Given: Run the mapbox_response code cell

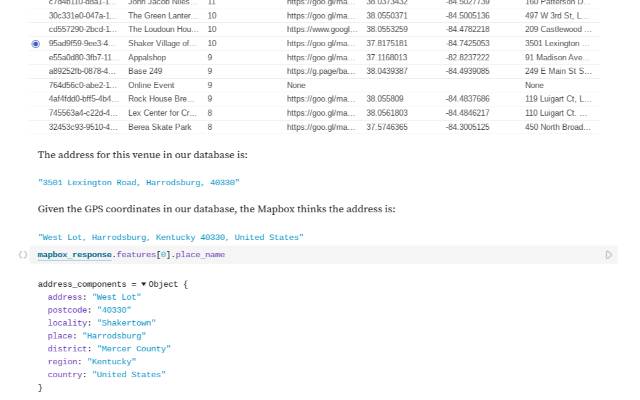Looking at the screenshot, I should pyautogui.click(x=609, y=255).
